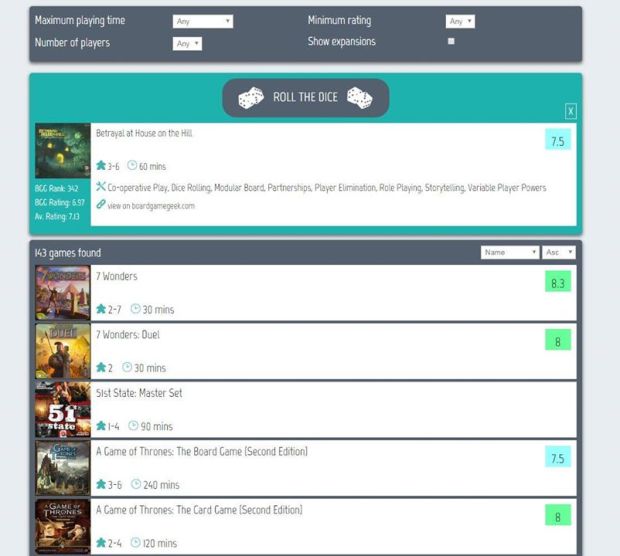The width and height of the screenshot is (620, 556).
Task: Open the view on boardgamegeek.com link
Action: click(x=151, y=206)
